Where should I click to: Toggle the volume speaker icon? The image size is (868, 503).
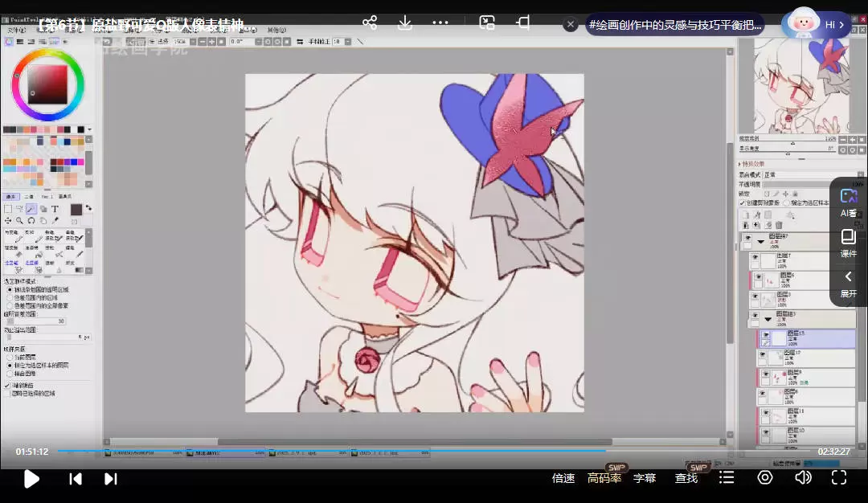803,477
